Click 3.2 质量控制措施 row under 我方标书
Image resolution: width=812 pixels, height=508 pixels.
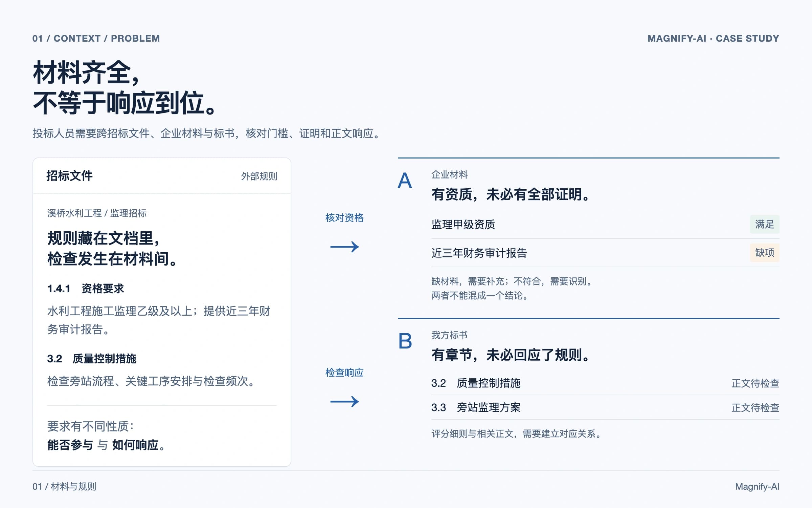pyautogui.click(x=605, y=383)
